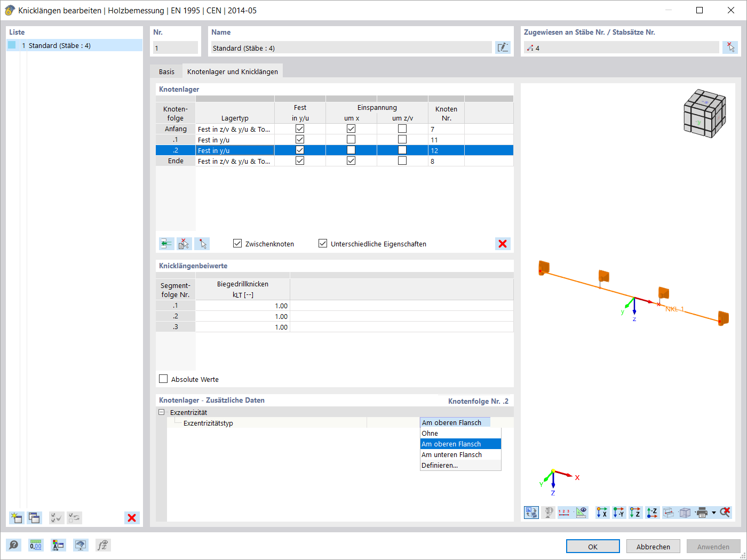Select segment .3 row header
Image resolution: width=747 pixels, height=560 pixels.
(176, 327)
